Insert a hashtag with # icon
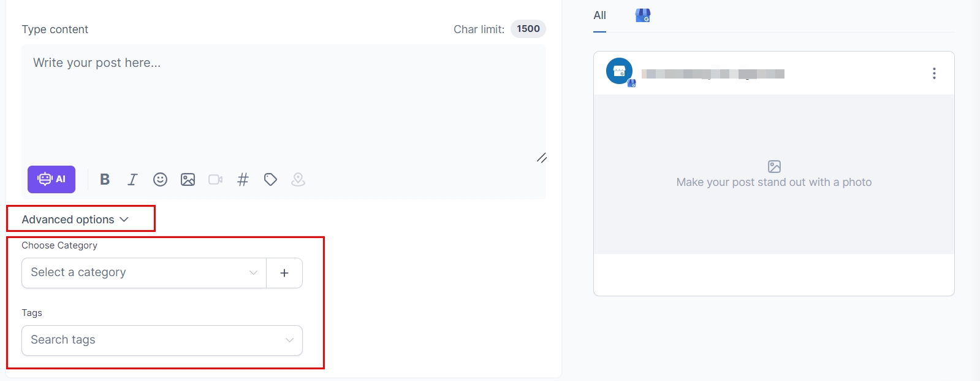Image resolution: width=980 pixels, height=381 pixels. point(243,179)
